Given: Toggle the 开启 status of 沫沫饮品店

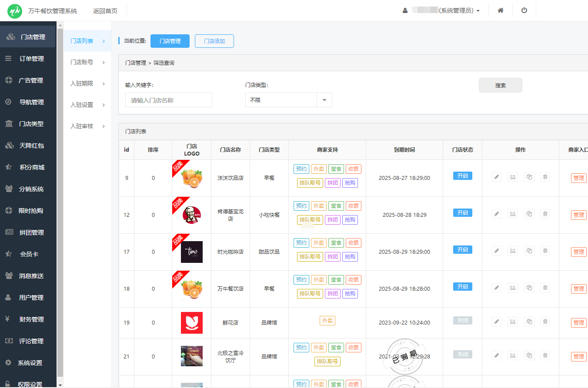Looking at the screenshot, I should click(x=462, y=176).
